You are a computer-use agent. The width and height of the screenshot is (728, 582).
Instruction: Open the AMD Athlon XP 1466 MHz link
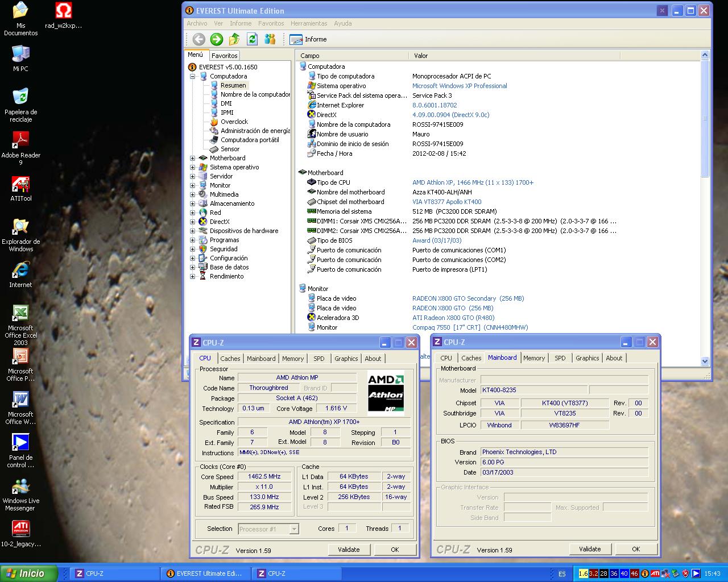pos(473,182)
